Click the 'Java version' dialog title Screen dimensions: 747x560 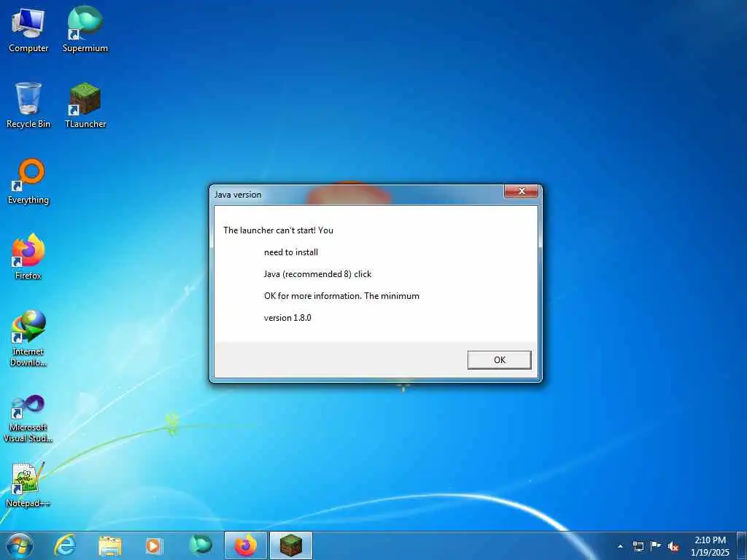(x=238, y=194)
